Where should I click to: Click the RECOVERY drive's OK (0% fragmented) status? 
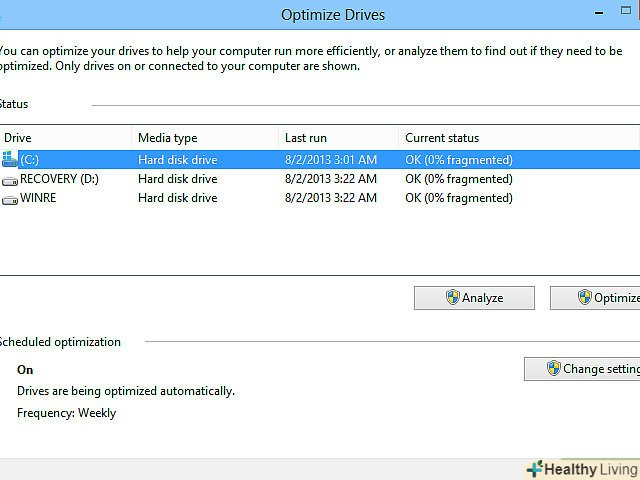pos(458,179)
